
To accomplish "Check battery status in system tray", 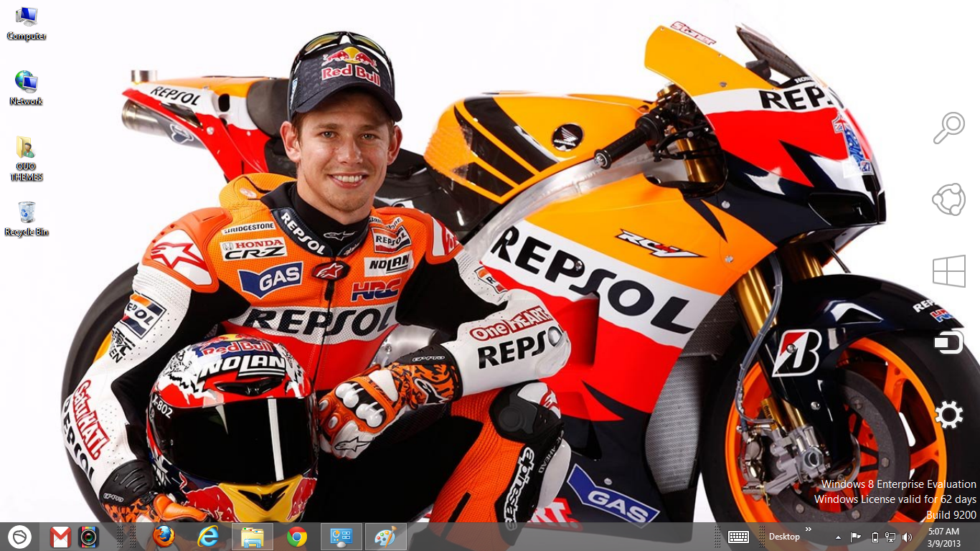I will click(875, 537).
